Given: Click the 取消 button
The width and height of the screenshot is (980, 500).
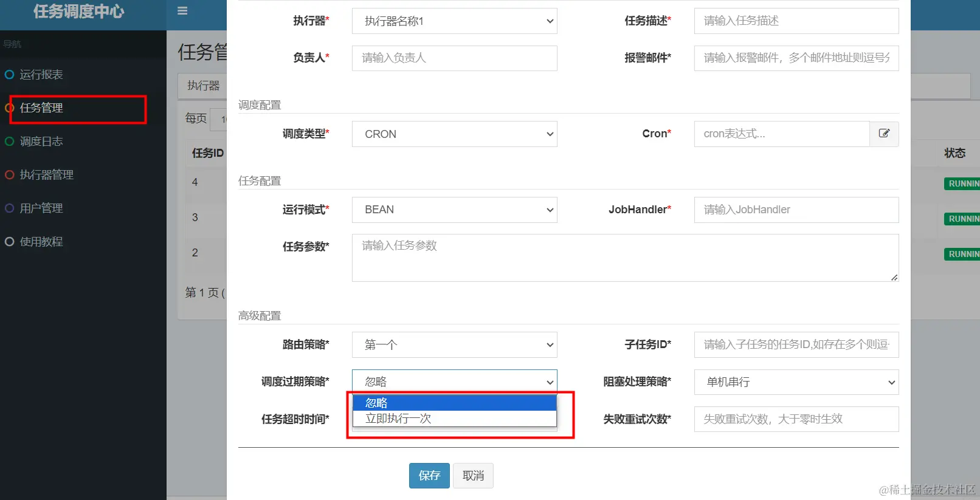Looking at the screenshot, I should pyautogui.click(x=474, y=476).
